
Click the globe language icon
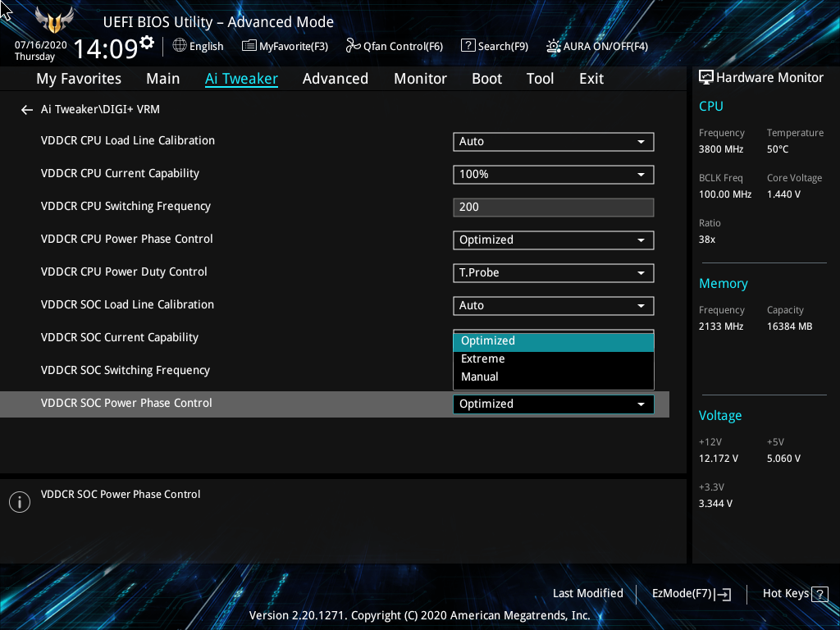tap(180, 46)
